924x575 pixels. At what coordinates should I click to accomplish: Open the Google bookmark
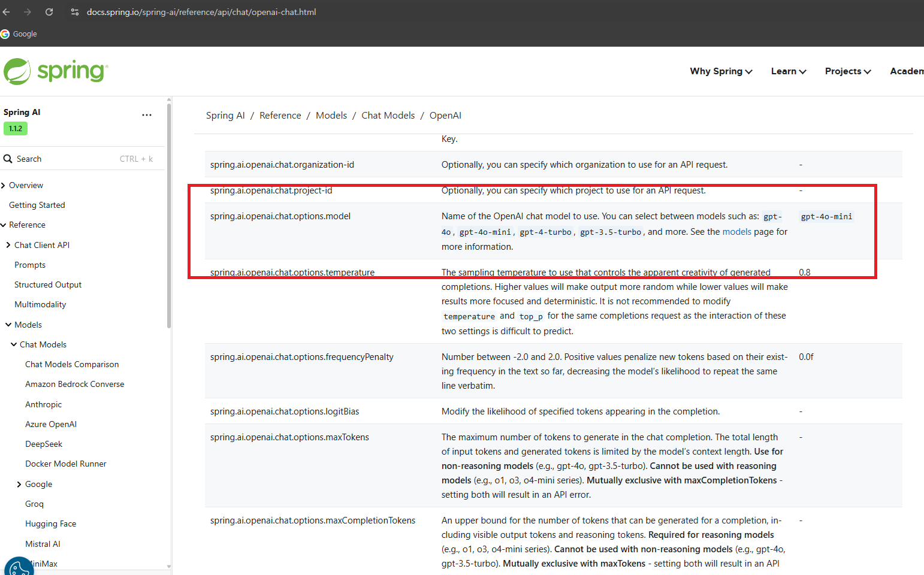19,34
